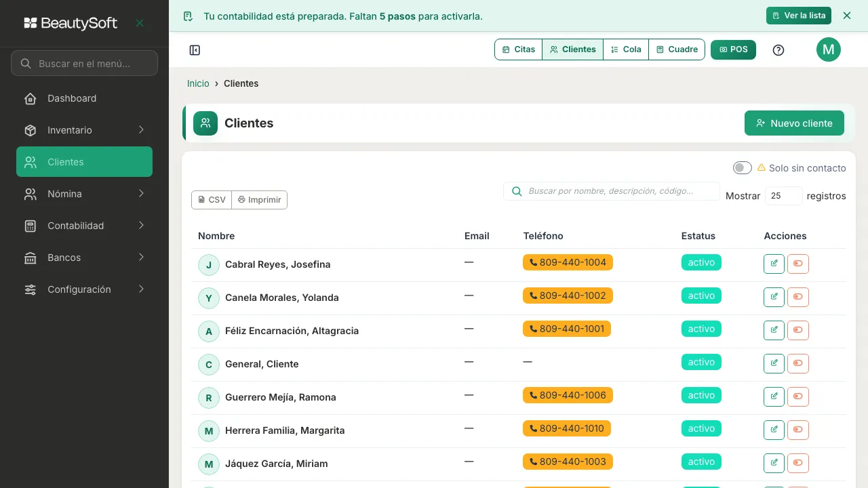Sort by the Teléfono column header
868x488 pixels.
(543, 236)
